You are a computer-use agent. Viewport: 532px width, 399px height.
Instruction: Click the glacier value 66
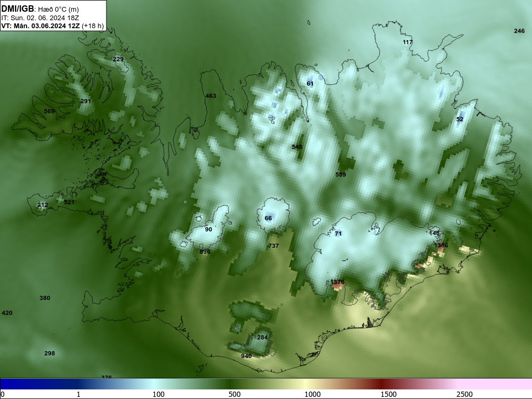point(268,218)
